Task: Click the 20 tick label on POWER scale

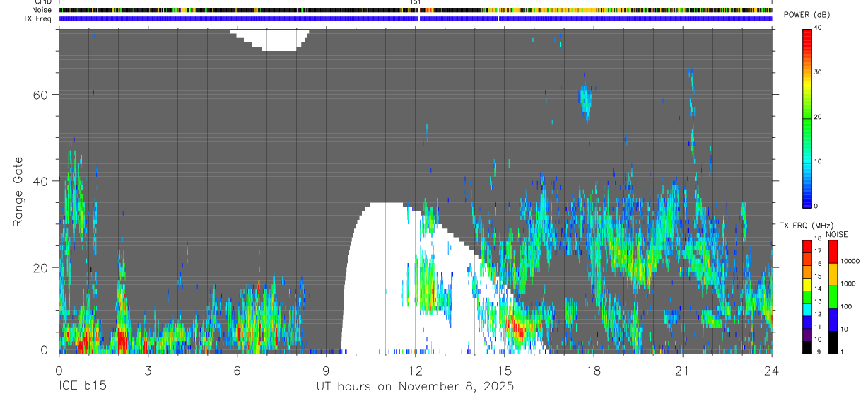Action: tap(819, 117)
